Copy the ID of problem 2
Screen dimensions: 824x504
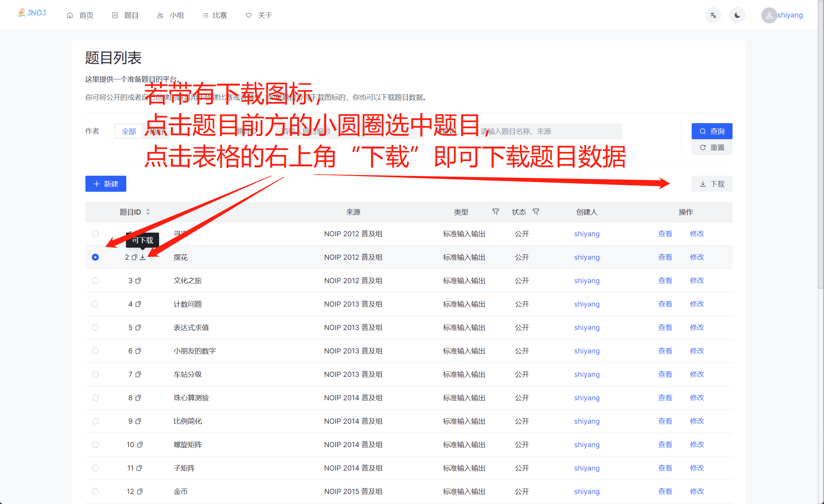pyautogui.click(x=135, y=257)
